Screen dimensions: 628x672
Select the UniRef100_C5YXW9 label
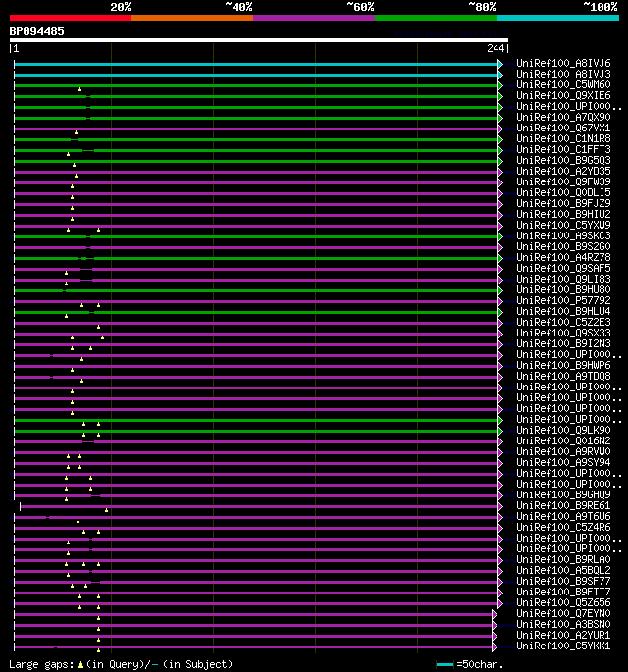point(563,225)
